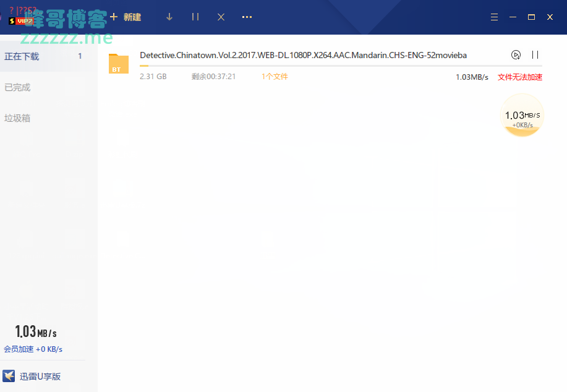Click the download progress bar
The height and width of the screenshot is (392, 567).
340,66
